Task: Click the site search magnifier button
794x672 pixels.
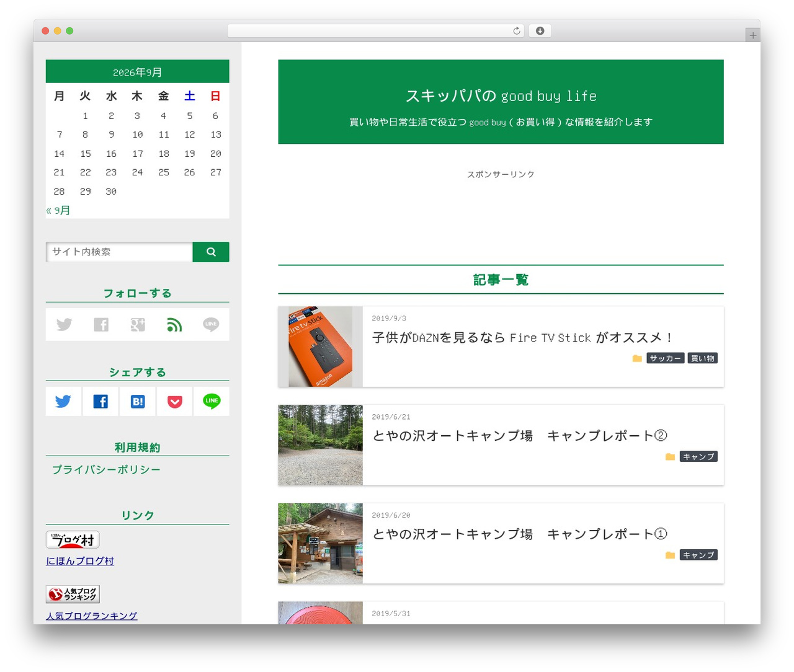Action: pos(211,252)
